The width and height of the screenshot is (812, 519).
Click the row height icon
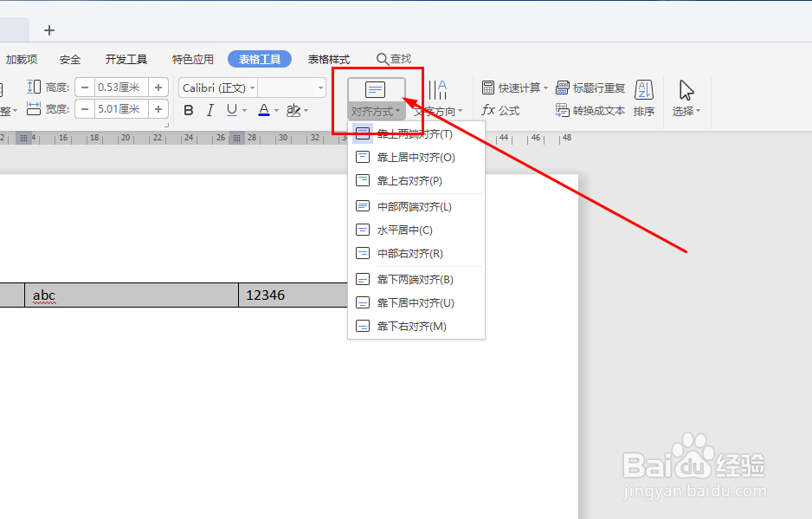[34, 87]
